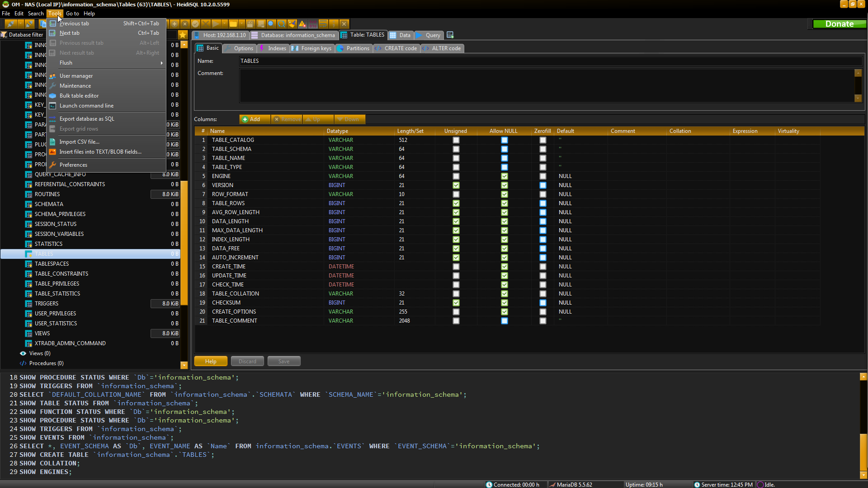Expand the Flush submenu arrow

[x=161, y=63]
